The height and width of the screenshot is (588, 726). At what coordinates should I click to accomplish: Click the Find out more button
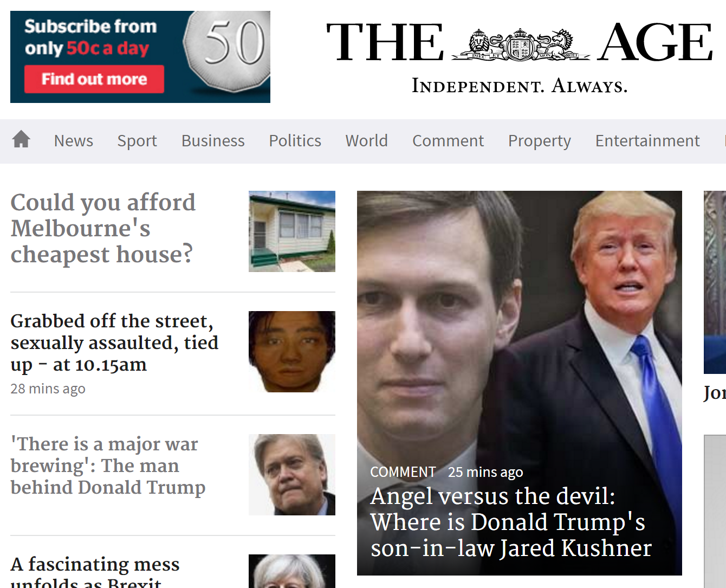pyautogui.click(x=94, y=79)
